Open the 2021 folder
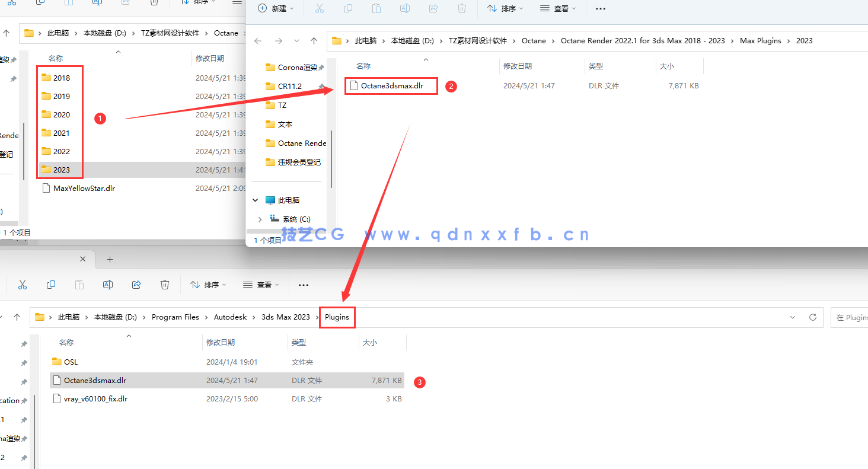 click(61, 133)
